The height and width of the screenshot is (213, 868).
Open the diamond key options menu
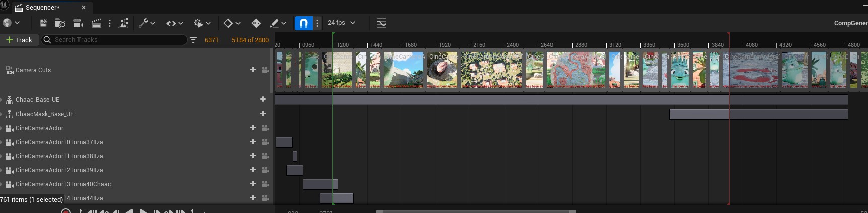pyautogui.click(x=232, y=23)
